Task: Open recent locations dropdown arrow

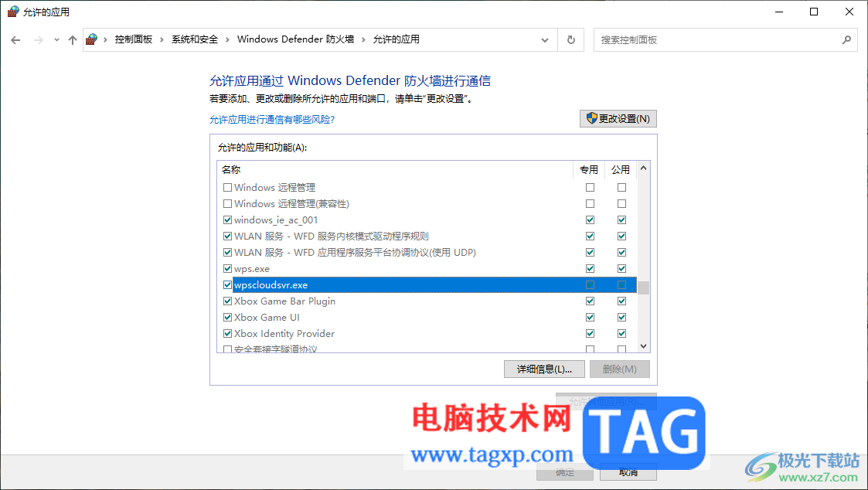Action: [56, 40]
